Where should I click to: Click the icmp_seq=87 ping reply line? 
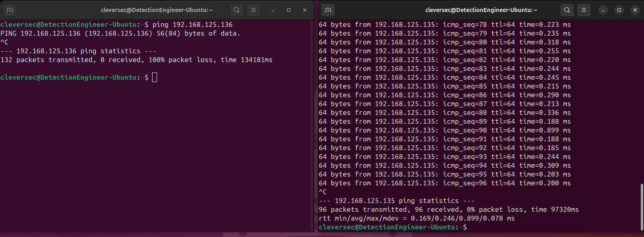445,104
